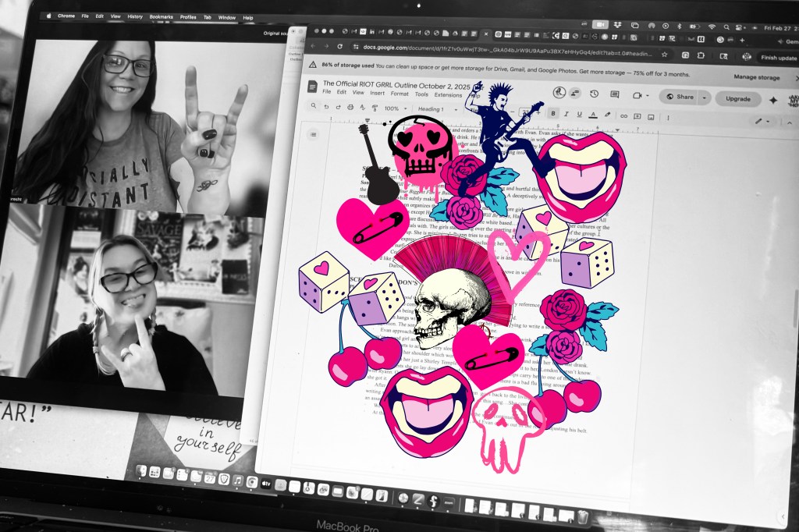Open the text color picker
The width and height of the screenshot is (799, 532).
[x=593, y=115]
